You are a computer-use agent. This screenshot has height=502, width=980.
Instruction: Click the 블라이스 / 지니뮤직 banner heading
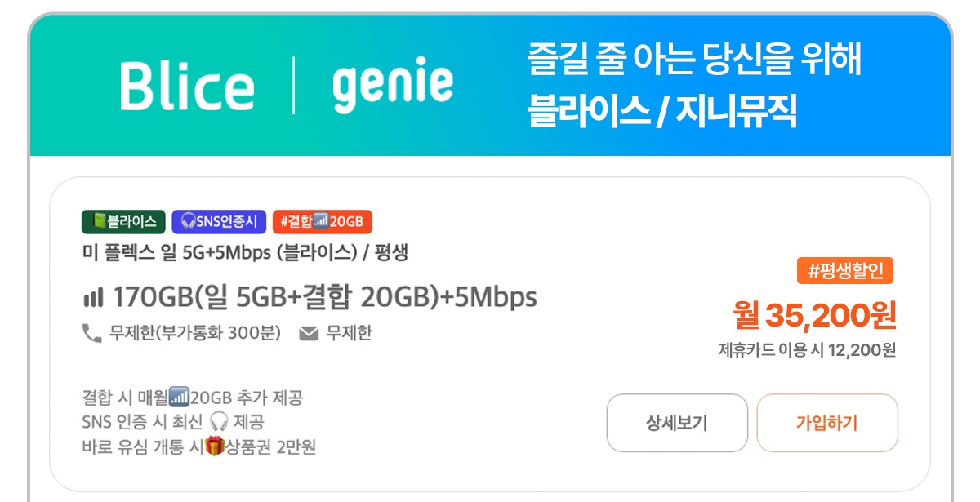(662, 110)
